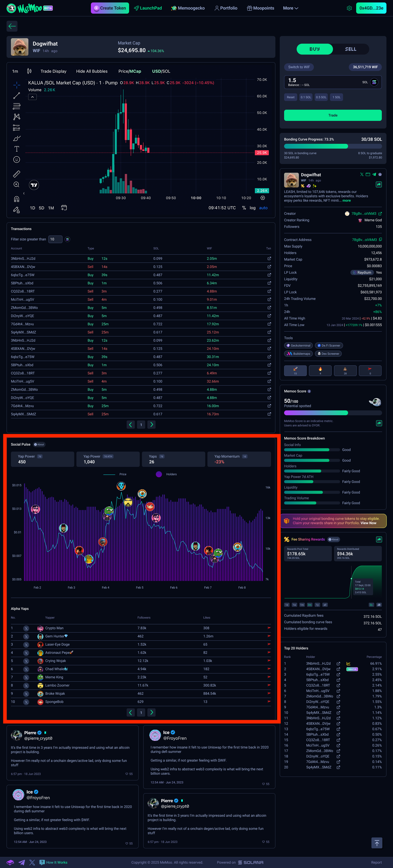Expand the More menu in navbar
This screenshot has width=393, height=868.
(290, 8)
